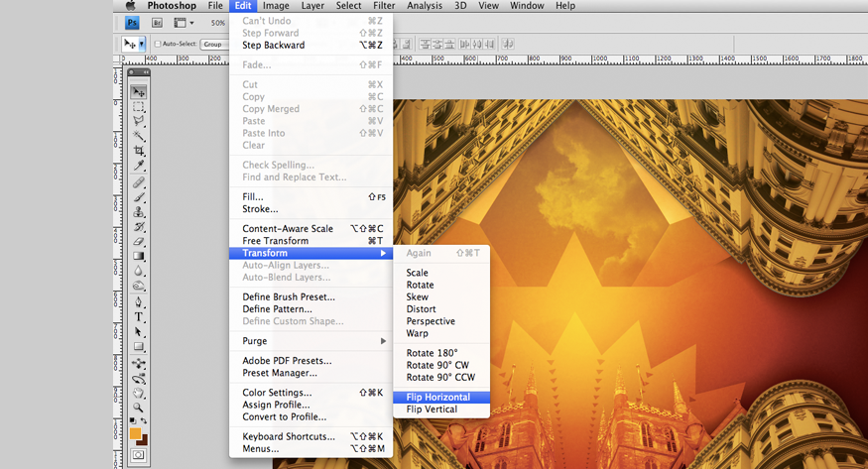Choose Flip Horizontal from Transform submenu

coord(441,397)
